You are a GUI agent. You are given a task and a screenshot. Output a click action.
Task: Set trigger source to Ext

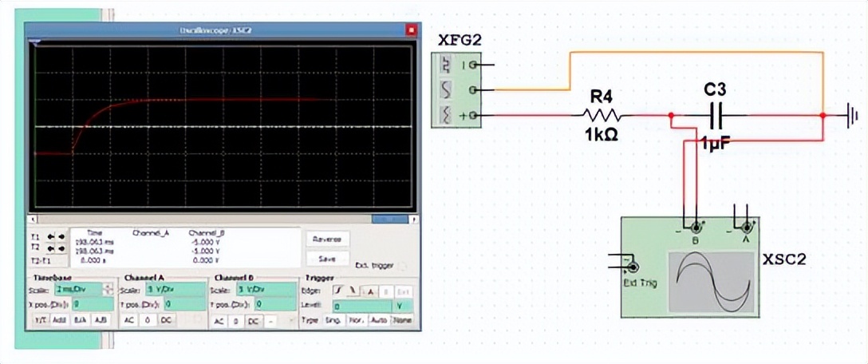point(404,291)
